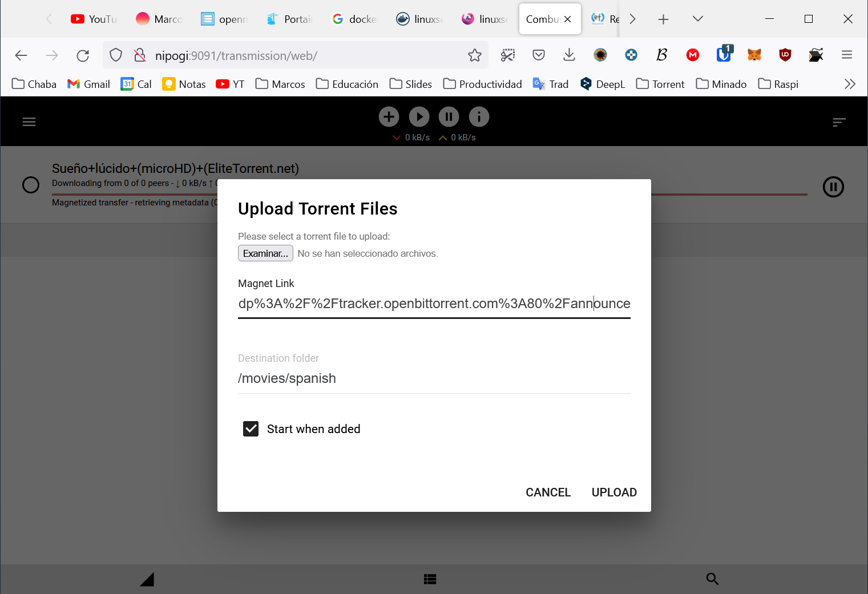Open the hamburger menu in Transmission header
The width and height of the screenshot is (868, 594).
coord(29,122)
